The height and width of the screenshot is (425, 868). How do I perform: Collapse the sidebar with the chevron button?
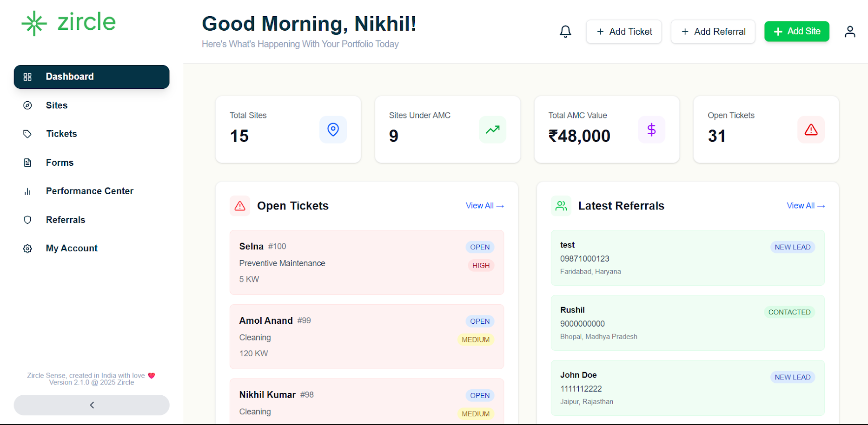point(92,405)
